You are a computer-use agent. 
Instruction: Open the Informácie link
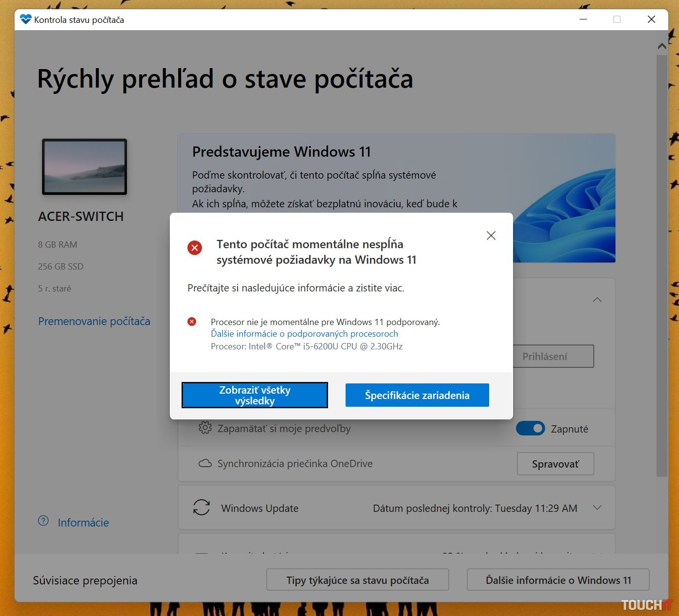coord(83,523)
